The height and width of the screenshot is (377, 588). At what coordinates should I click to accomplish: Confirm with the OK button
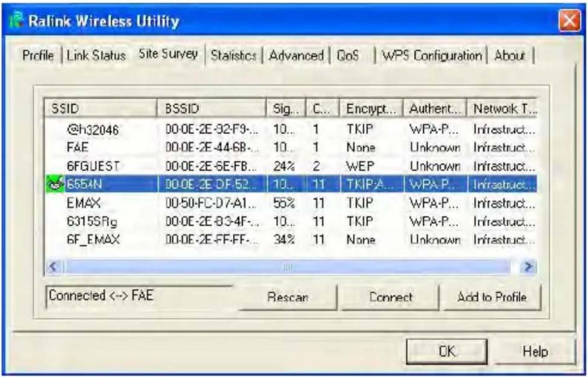(x=447, y=351)
